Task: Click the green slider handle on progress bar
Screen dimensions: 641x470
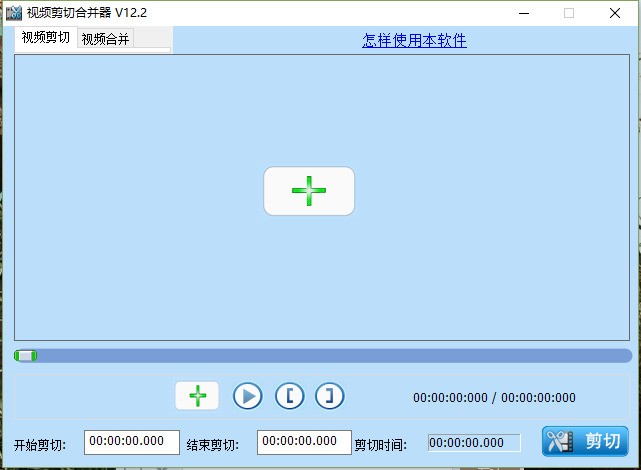Action: [x=26, y=356]
